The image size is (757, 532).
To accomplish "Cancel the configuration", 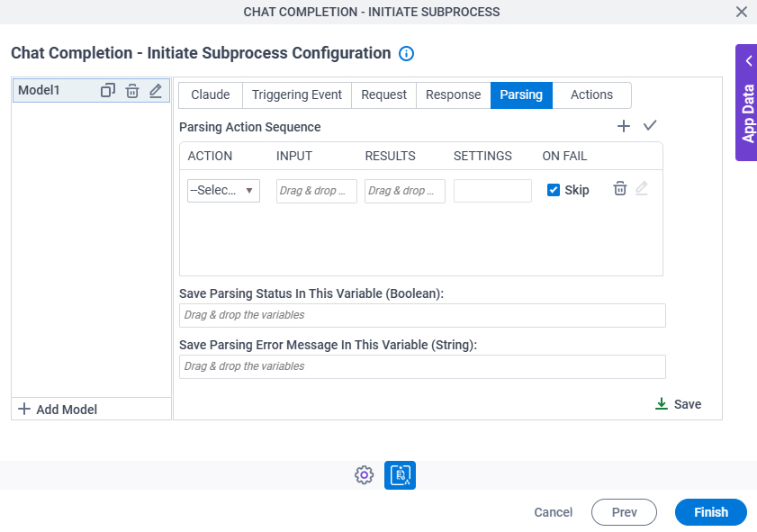I will [x=554, y=512].
